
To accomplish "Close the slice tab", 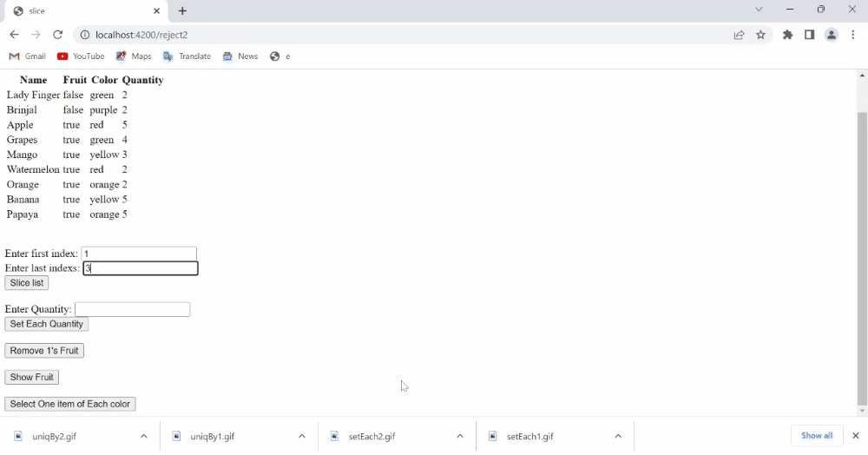I will coord(156,10).
